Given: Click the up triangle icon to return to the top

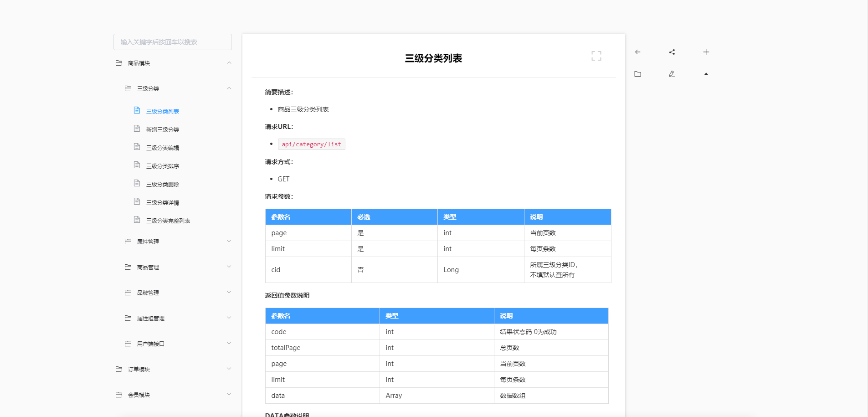Looking at the screenshot, I should click(706, 74).
